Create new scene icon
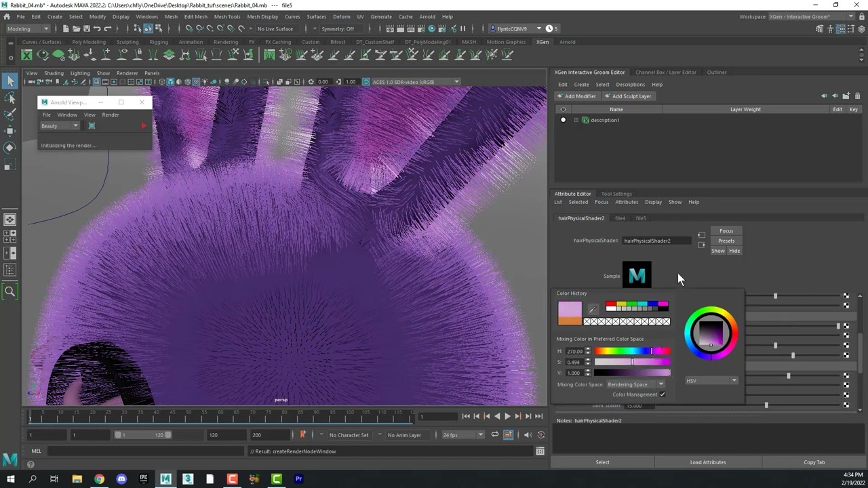 [x=66, y=28]
